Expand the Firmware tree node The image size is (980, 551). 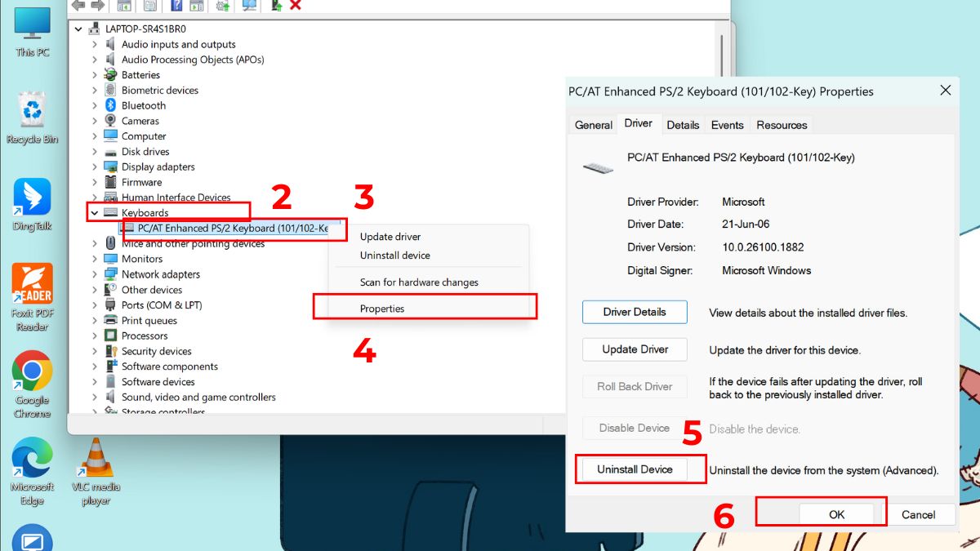click(95, 182)
